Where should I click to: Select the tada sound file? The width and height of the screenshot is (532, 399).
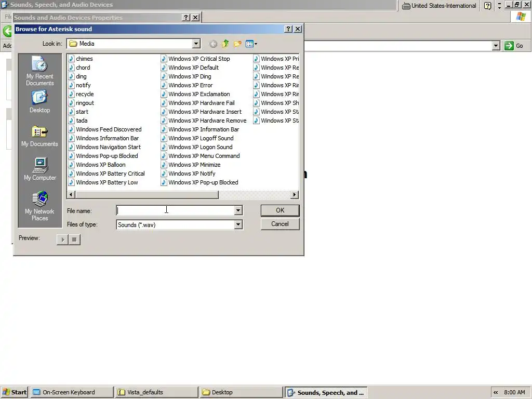(x=78, y=121)
